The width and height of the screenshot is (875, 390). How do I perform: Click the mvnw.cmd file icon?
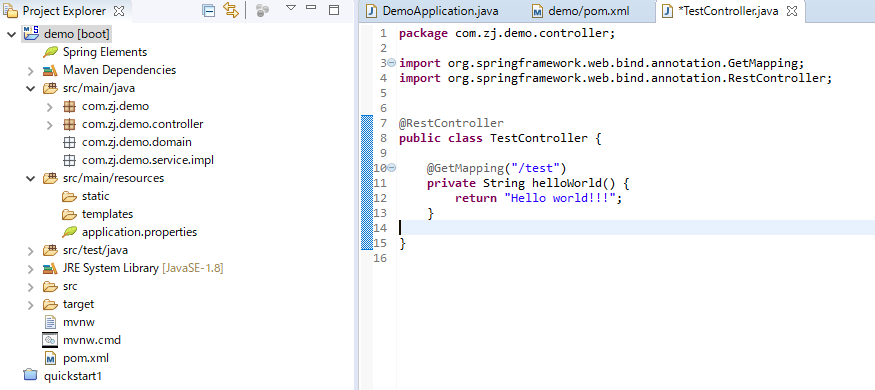pos(50,340)
